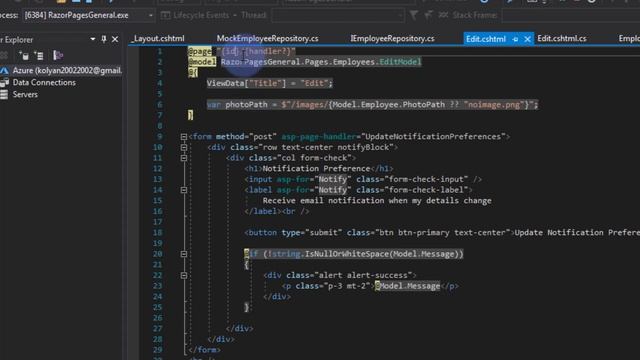
Task: Click @Model.Message expression on line 23
Action: [x=407, y=286]
